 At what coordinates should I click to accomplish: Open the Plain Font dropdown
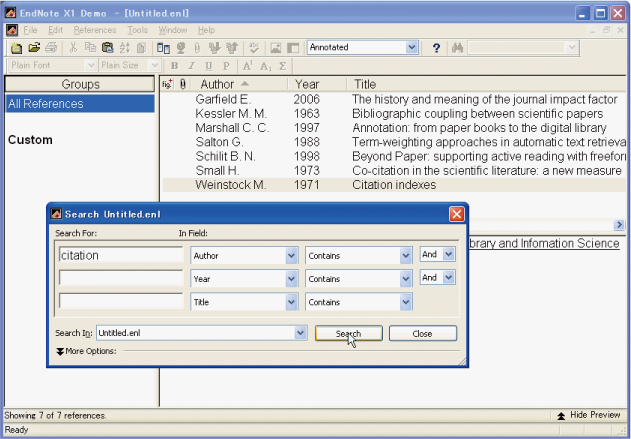(91, 65)
